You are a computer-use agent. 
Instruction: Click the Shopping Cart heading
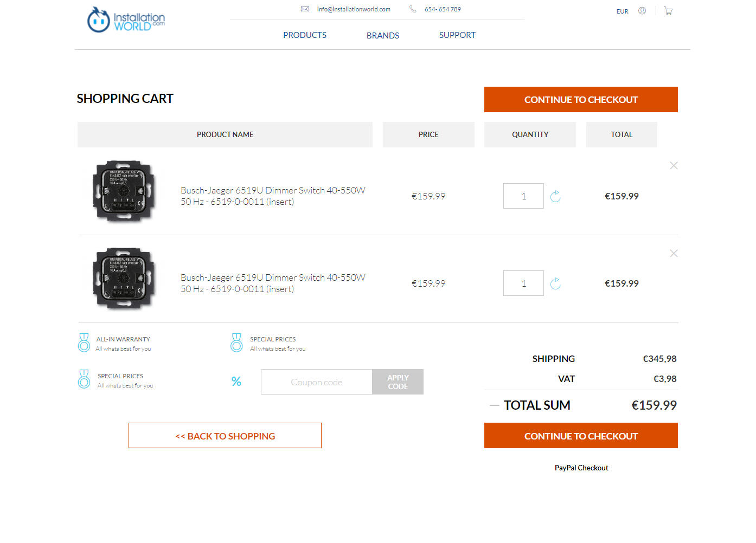[125, 99]
